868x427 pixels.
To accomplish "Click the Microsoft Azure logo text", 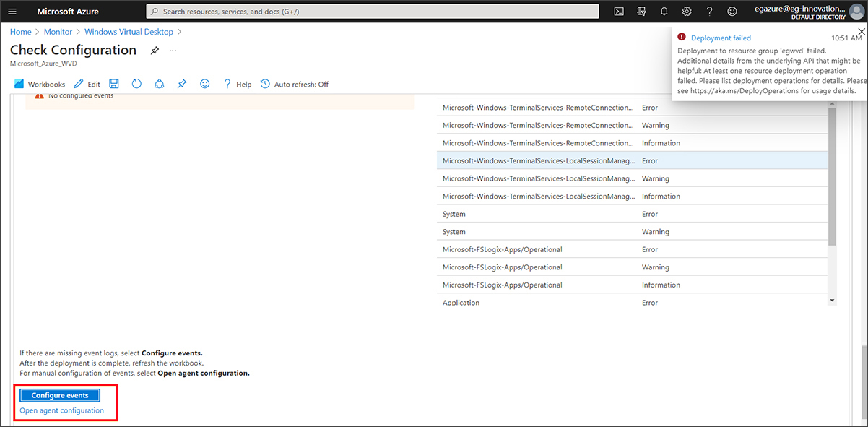I will point(68,12).
